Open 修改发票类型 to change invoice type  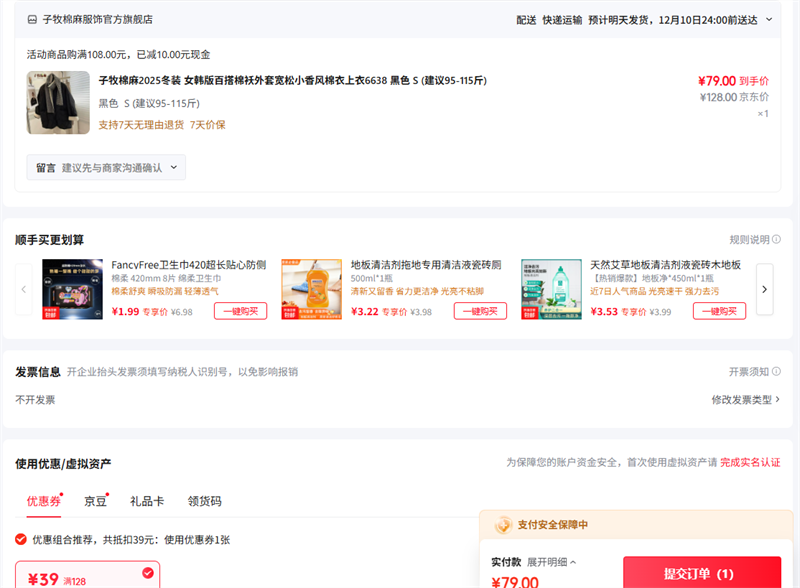coord(745,400)
